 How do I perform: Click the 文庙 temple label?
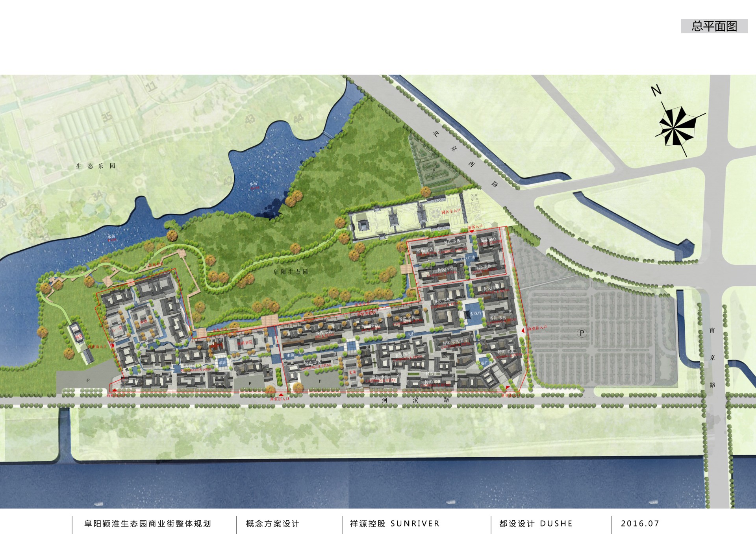click(352, 372)
